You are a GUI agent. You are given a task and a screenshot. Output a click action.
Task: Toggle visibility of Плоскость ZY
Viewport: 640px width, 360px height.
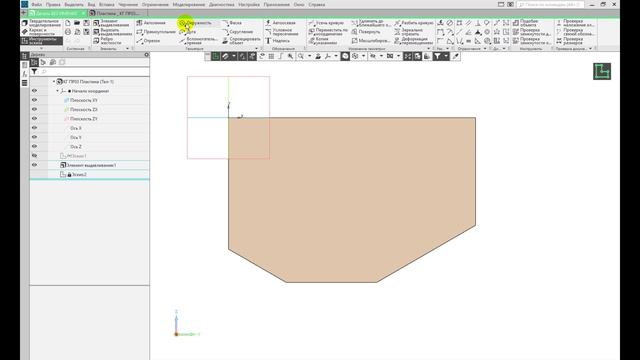[34, 119]
